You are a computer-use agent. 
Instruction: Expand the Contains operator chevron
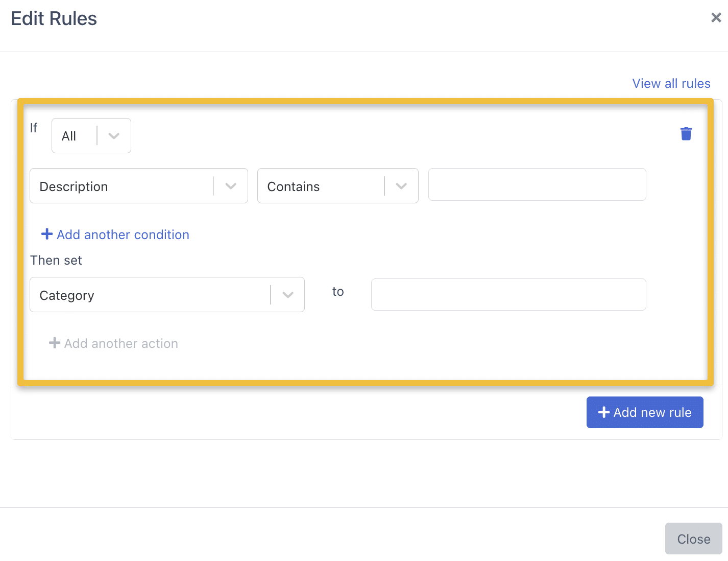coord(401,186)
